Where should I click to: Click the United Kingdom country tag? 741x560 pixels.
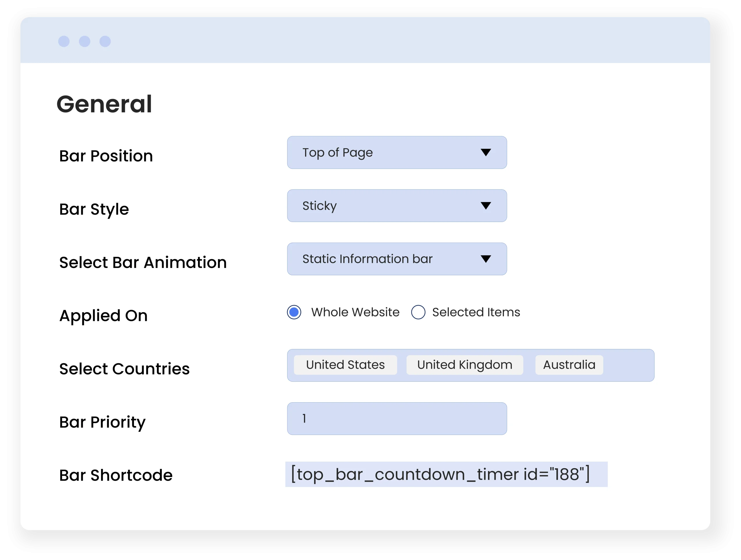tap(464, 365)
